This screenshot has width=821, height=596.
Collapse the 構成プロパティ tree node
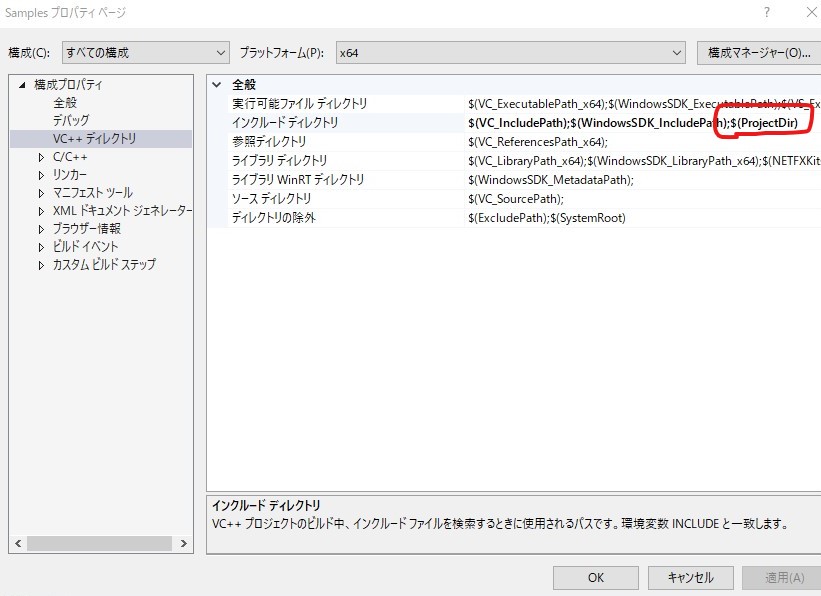22,85
